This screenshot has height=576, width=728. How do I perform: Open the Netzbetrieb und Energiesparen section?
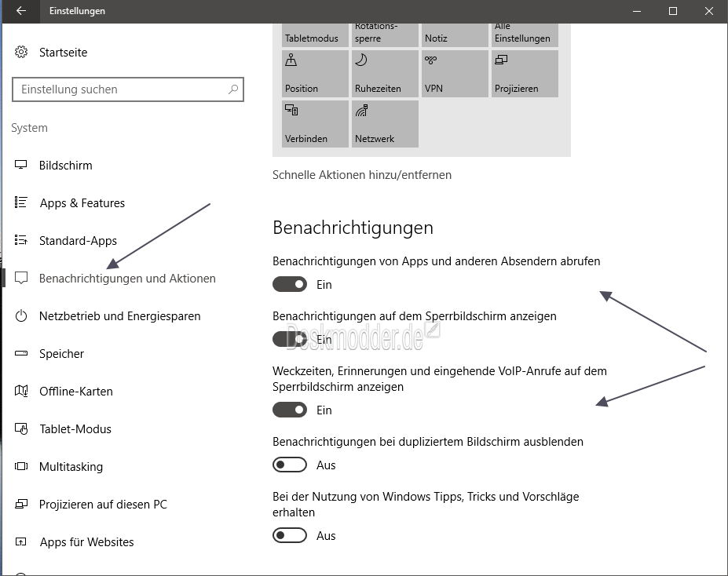[121, 315]
